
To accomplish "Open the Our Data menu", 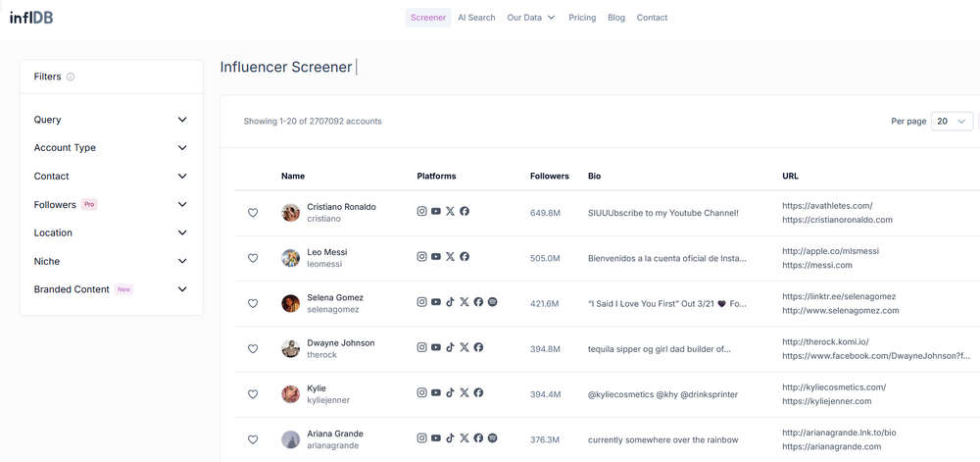I will click(x=531, y=18).
